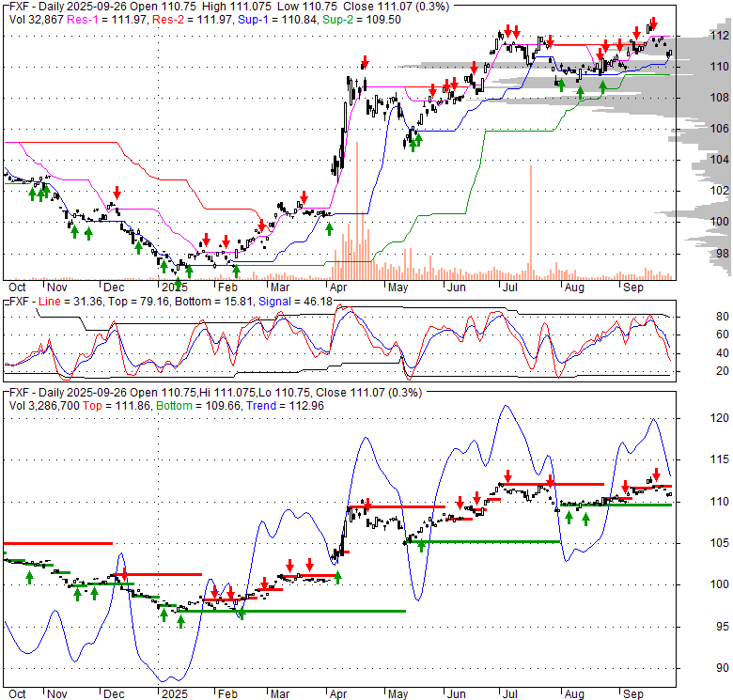Select the Sup-2 = 109.50 label
The image size is (733, 700).
click(362, 20)
